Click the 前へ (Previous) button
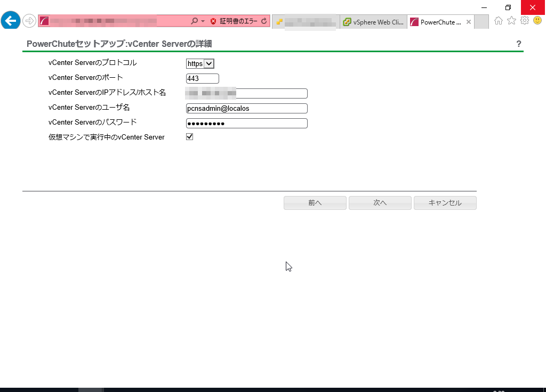This screenshot has height=392, width=546. click(315, 203)
